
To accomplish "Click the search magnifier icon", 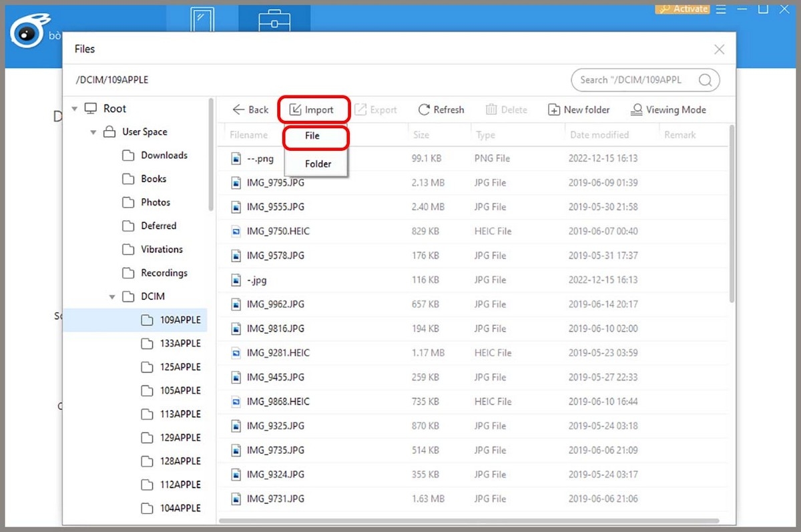I will (x=705, y=80).
